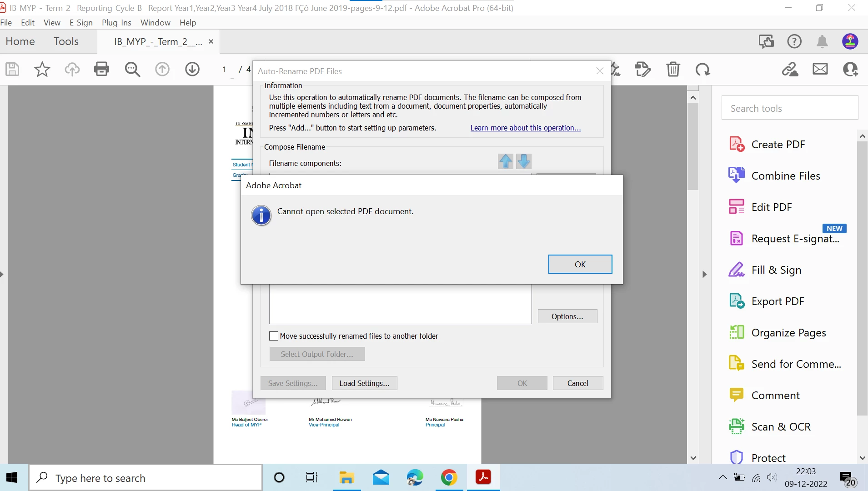The height and width of the screenshot is (491, 868).
Task: Click the Windows Start button
Action: [12, 478]
